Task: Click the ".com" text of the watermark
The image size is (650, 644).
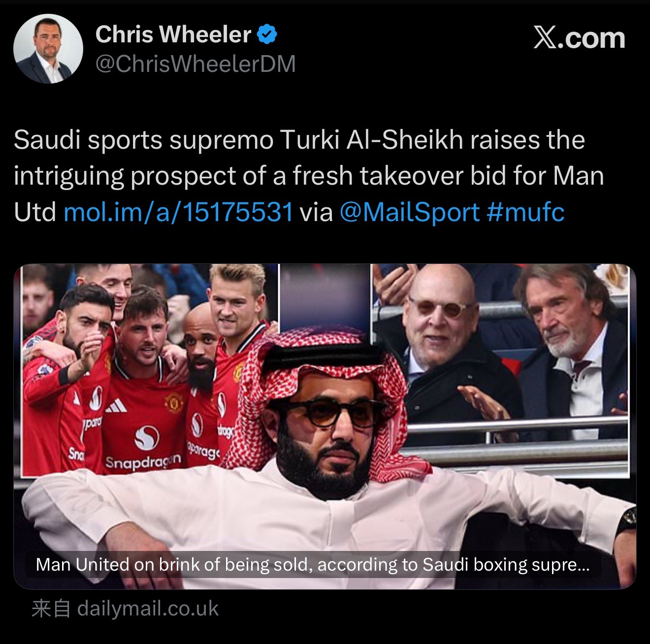Action: coord(591,38)
